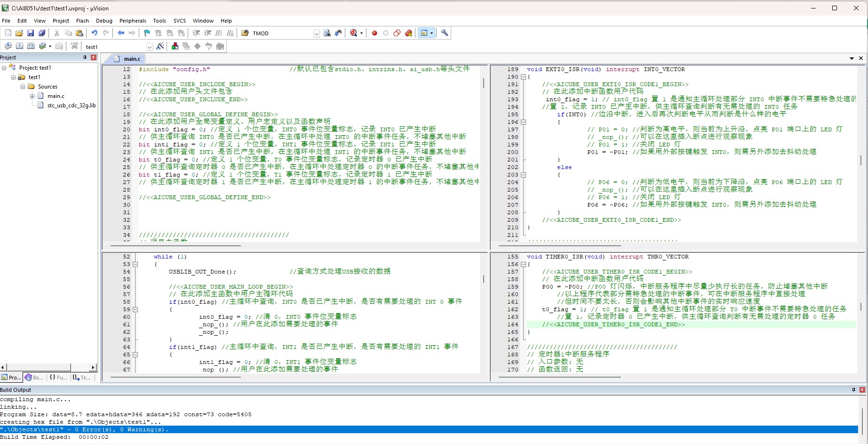This screenshot has height=444, width=868.
Task: Collapse the code fold at line 53
Action: (135, 264)
